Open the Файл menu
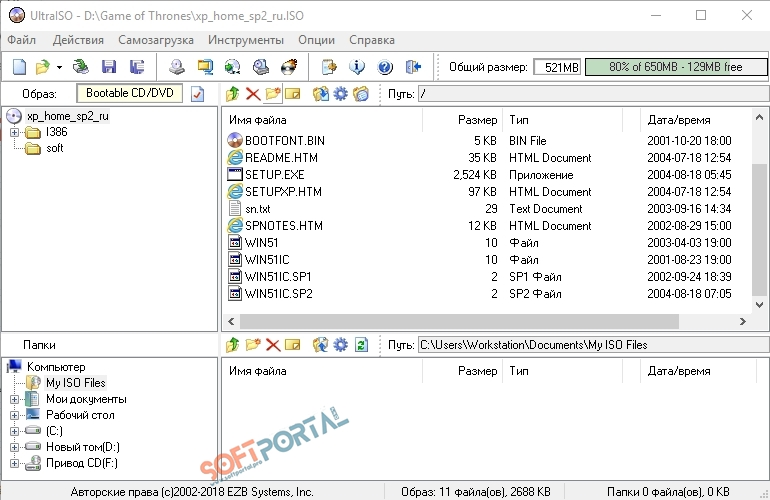 (x=22, y=40)
